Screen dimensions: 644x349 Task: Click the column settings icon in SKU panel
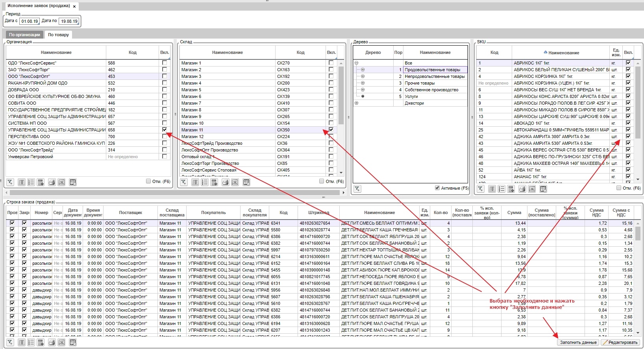pos(492,189)
